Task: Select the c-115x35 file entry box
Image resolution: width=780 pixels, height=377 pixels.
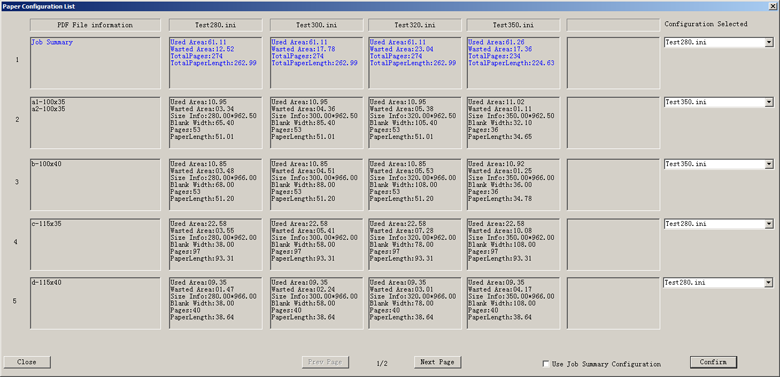Action: point(95,244)
